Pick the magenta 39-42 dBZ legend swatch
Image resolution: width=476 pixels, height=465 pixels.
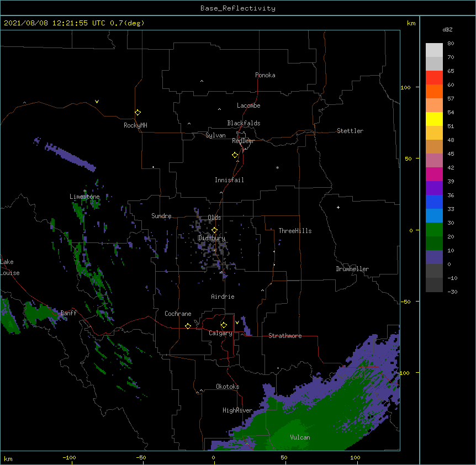pyautogui.click(x=434, y=174)
